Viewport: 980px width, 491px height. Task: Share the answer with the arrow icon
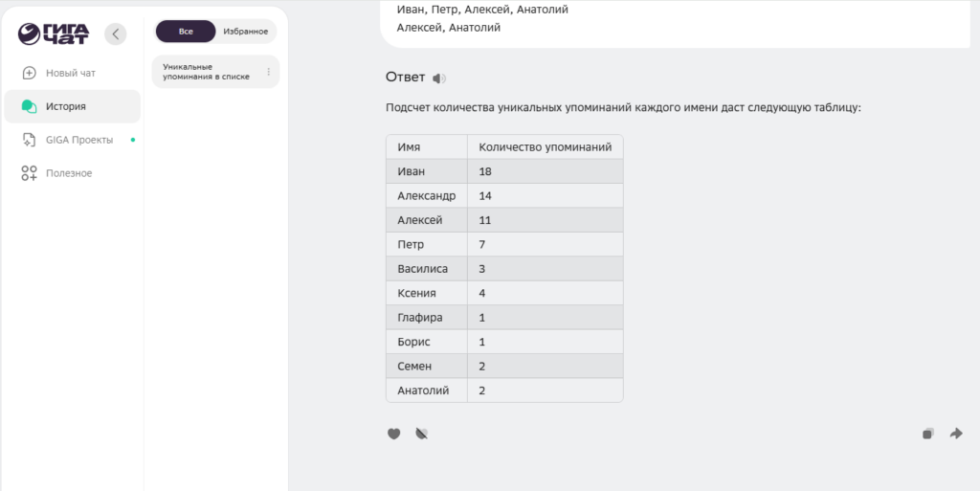[956, 434]
